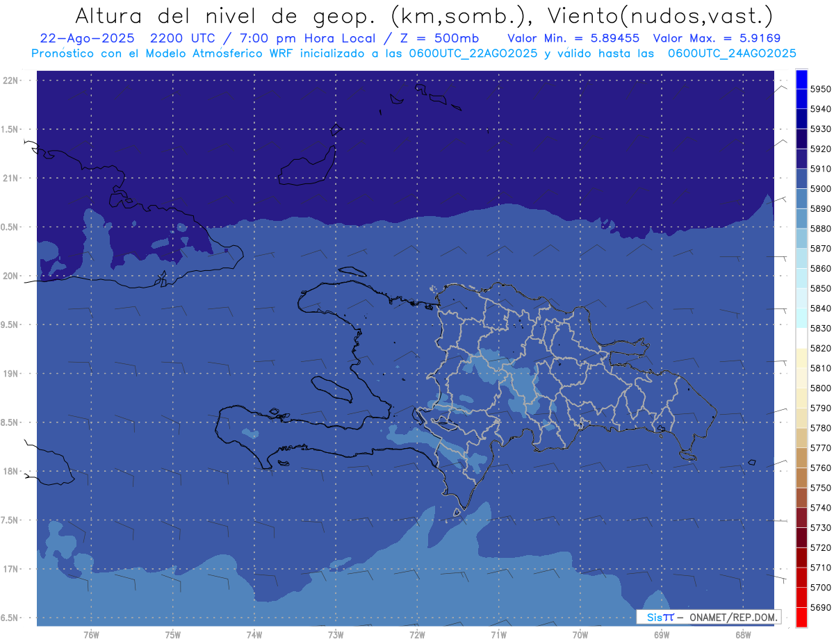
Task: Click the 5780 colorbar value
Action: (x=821, y=428)
